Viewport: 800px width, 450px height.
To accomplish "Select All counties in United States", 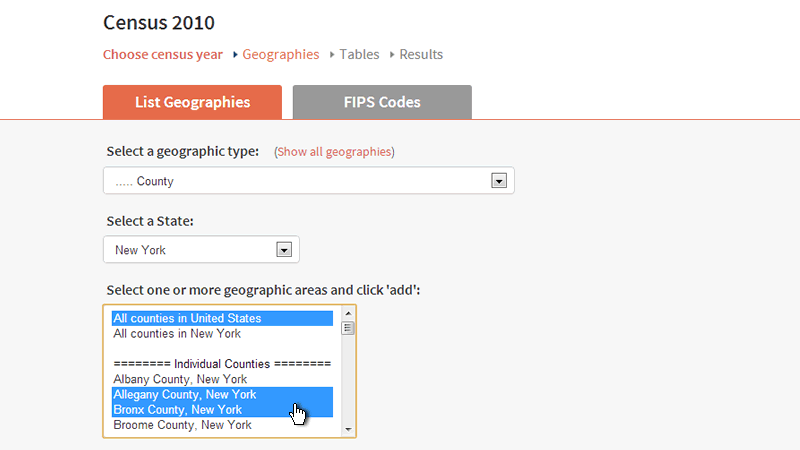I will tap(222, 318).
